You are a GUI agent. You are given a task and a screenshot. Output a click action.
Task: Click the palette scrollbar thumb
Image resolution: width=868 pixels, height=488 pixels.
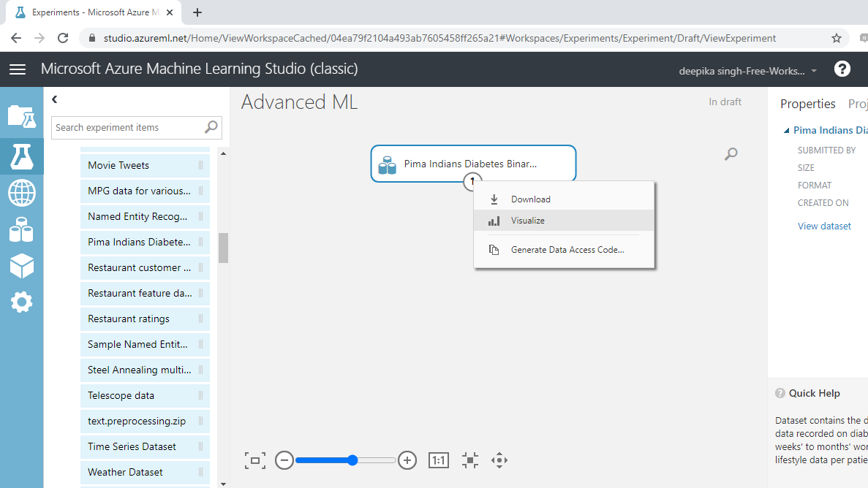click(223, 248)
